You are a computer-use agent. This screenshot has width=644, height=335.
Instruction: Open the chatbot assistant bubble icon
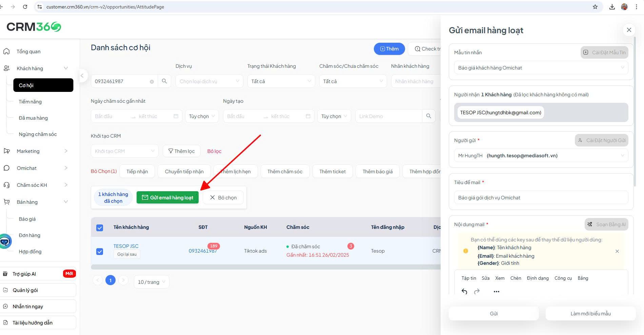pyautogui.click(x=5, y=241)
